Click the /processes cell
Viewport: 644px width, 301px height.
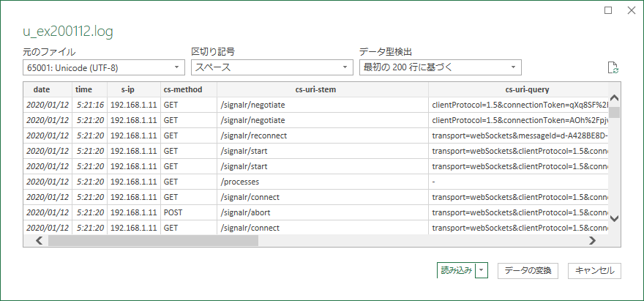[323, 182]
